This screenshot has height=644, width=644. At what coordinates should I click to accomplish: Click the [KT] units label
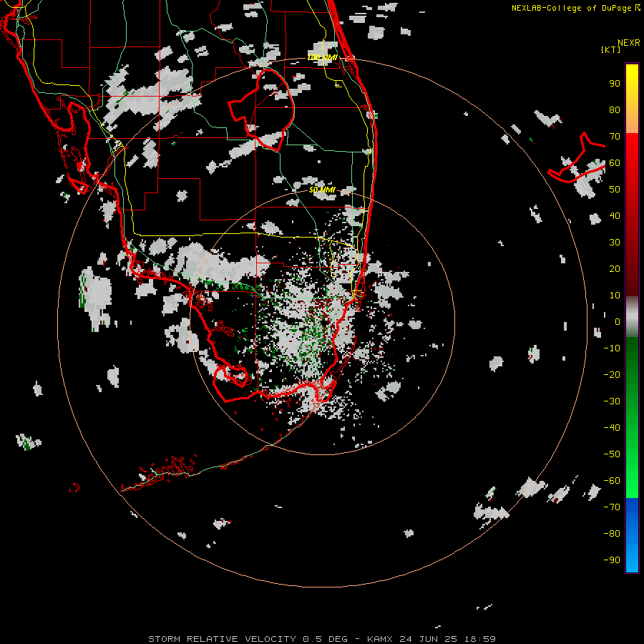pos(610,49)
